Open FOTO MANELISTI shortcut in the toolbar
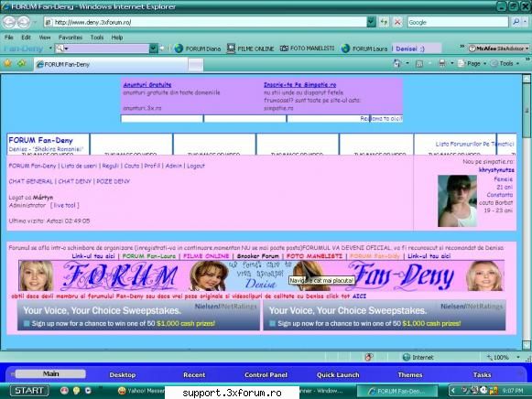Image resolution: width=532 pixels, height=399 pixels. click(x=307, y=49)
